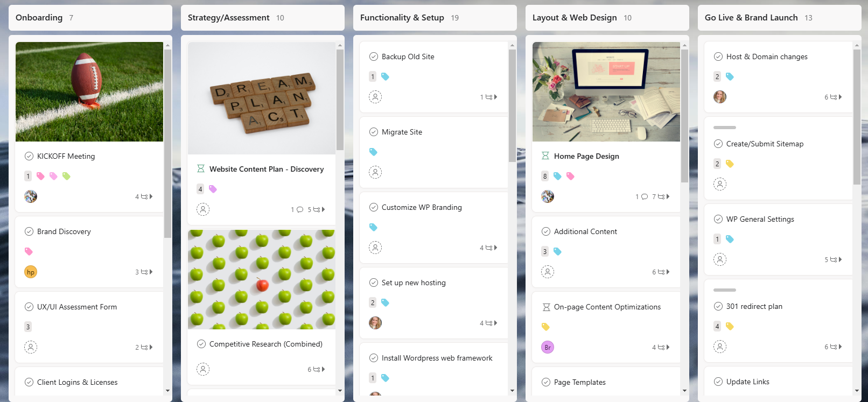Viewport: 868px width, 402px height.
Task: Assign a person to UX/UI Assessment Form
Action: click(31, 347)
